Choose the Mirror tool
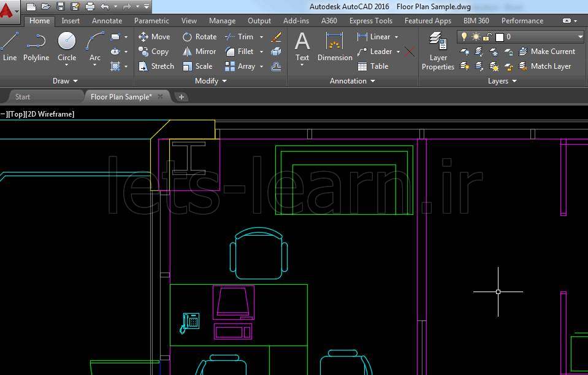Image resolution: width=588 pixels, height=375 pixels. [199, 52]
